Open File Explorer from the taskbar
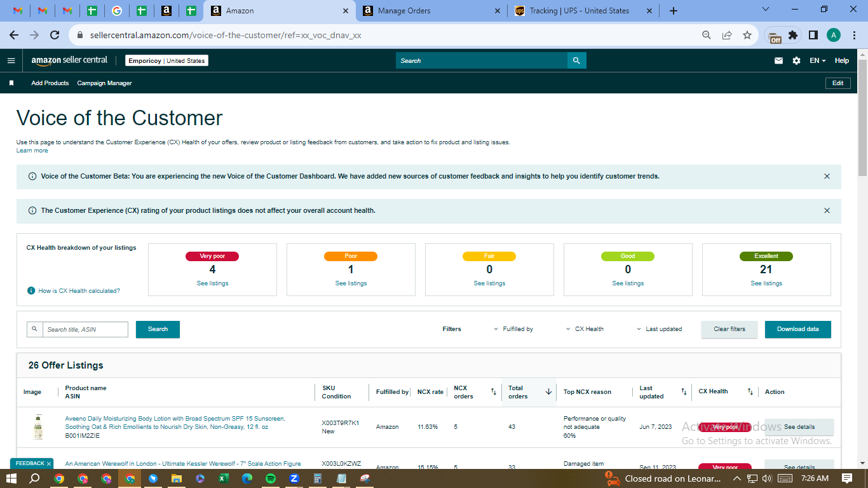 (177, 478)
